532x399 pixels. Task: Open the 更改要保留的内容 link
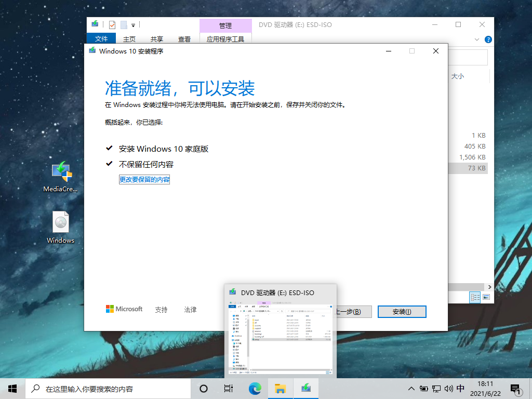click(144, 179)
